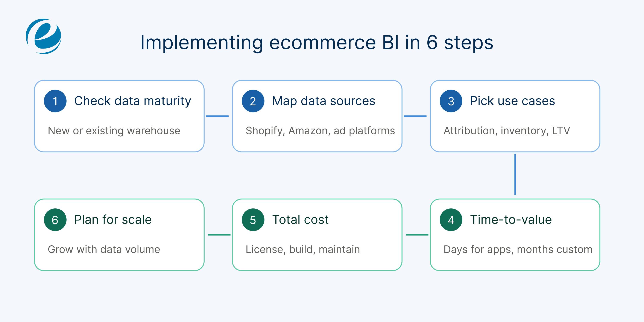Click 'License, build, maintain' text
The height and width of the screenshot is (322, 644).
point(303,249)
